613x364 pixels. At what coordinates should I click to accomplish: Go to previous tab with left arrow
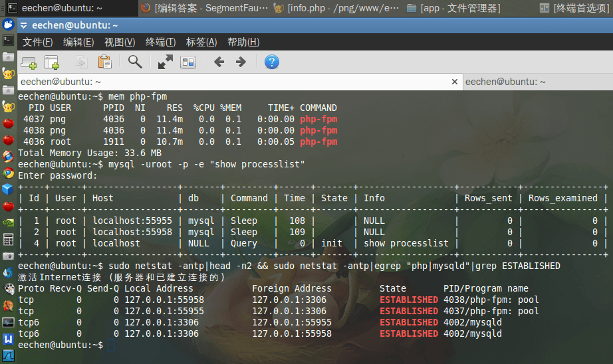219,62
